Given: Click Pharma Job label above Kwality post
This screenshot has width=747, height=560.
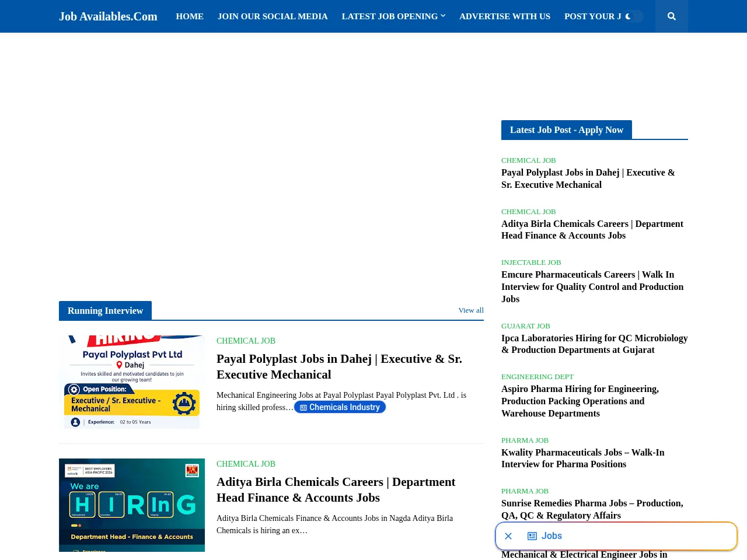Looking at the screenshot, I should (525, 440).
